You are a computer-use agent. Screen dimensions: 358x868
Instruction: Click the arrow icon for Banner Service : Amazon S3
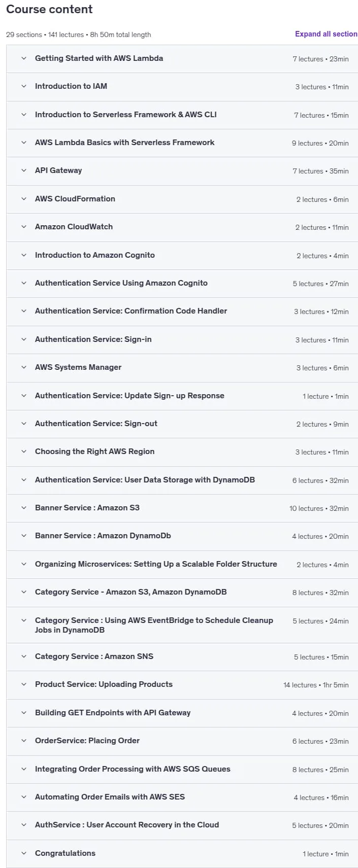(x=24, y=508)
